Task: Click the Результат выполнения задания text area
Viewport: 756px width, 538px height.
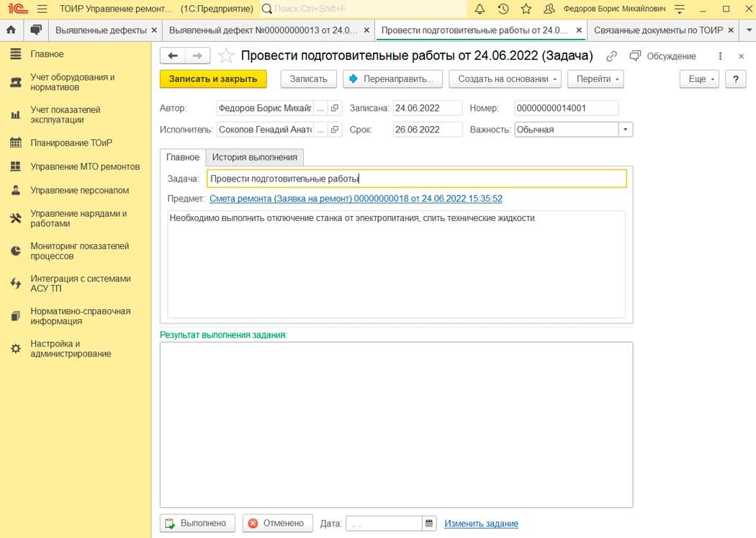Action: pyautogui.click(x=396, y=425)
